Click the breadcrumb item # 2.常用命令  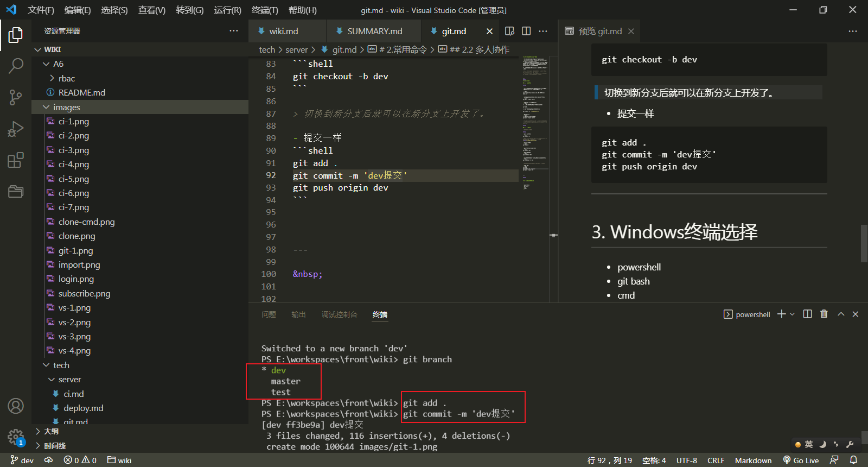click(x=398, y=49)
